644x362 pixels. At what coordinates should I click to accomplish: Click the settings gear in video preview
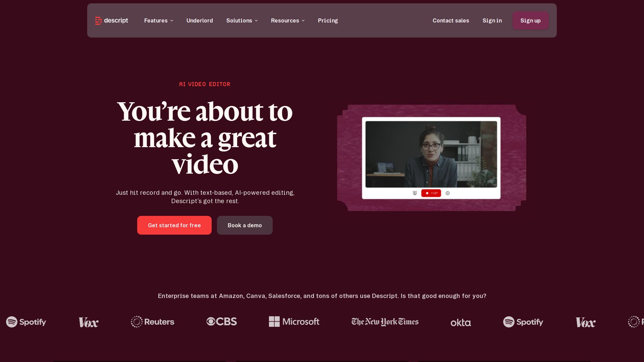448,193
